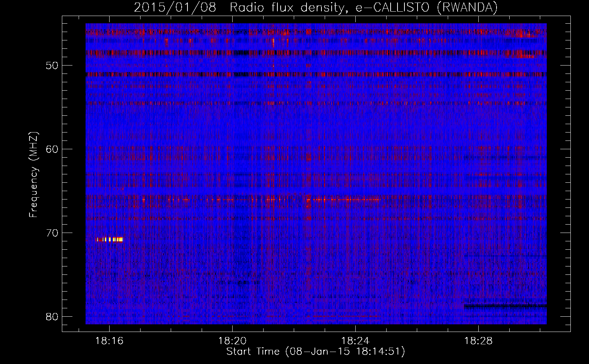Click the 70 frequency tick label
This screenshot has width=589, height=364.
[52, 233]
